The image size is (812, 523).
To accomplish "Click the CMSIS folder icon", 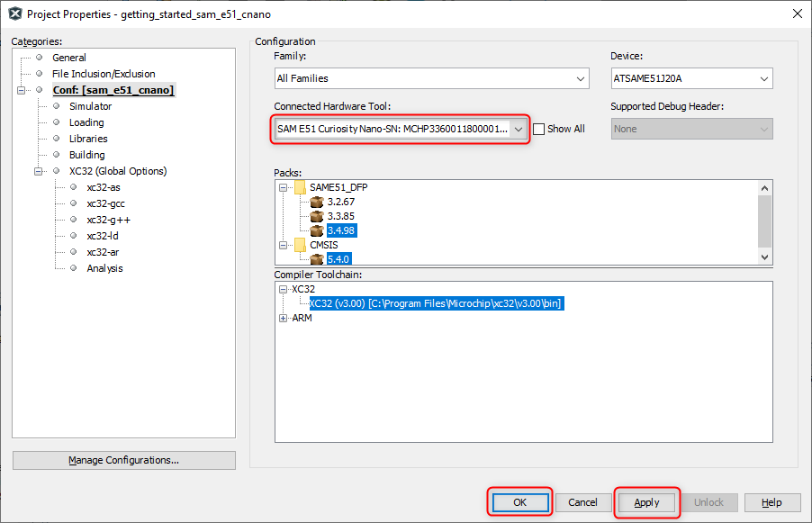I will click(300, 245).
